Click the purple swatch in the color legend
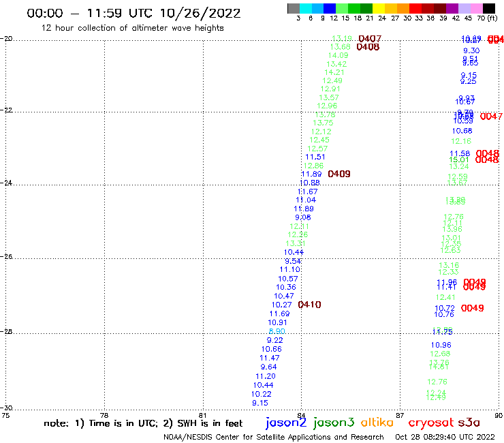 point(452,8)
